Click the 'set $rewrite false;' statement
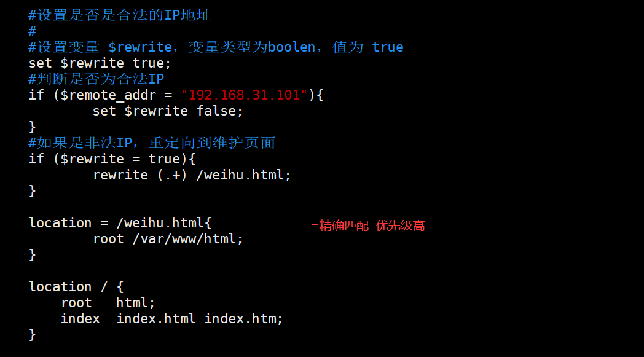 point(168,111)
